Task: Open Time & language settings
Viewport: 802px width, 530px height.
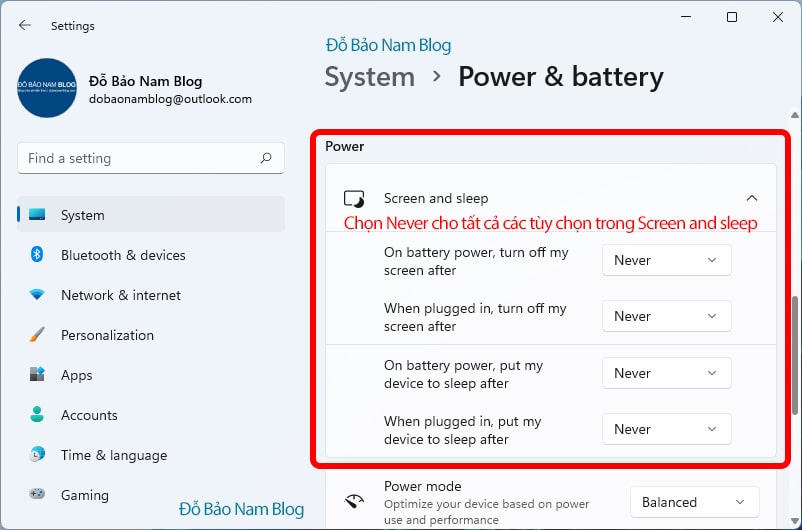Action: 151,454
